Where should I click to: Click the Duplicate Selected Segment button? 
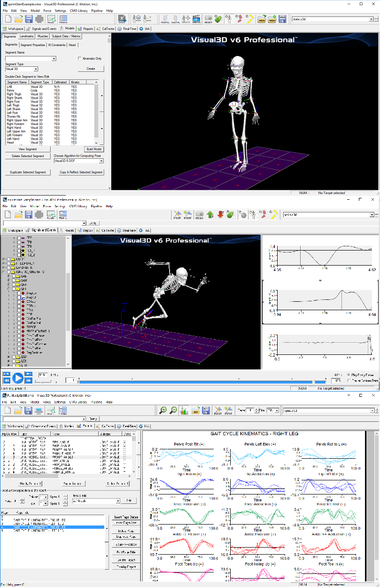coord(28,172)
